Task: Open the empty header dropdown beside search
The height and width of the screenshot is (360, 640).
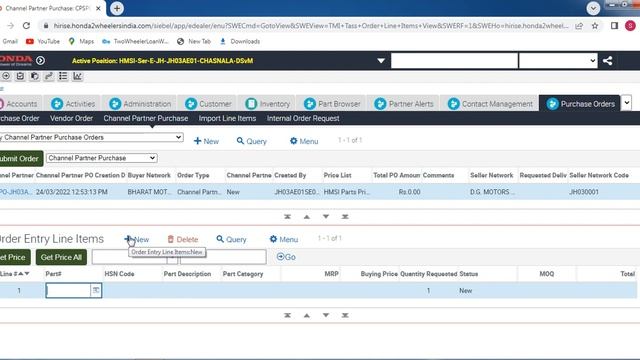Action: (x=558, y=61)
